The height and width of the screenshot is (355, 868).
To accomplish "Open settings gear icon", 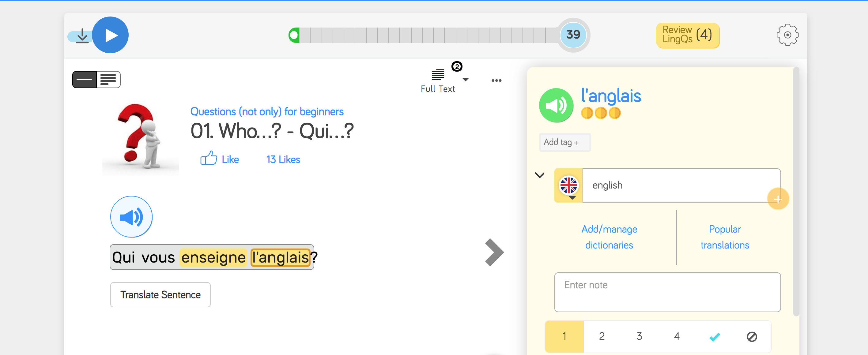I will (x=787, y=35).
